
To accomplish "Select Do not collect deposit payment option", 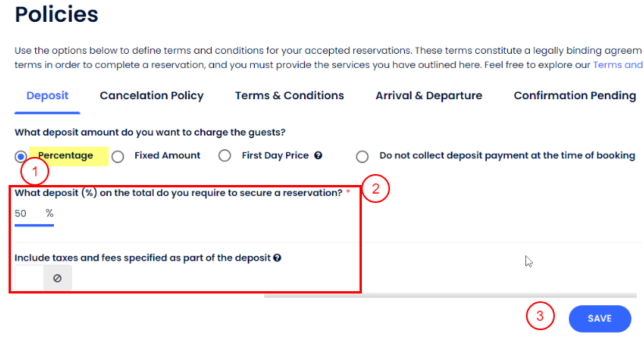I will coord(363,156).
